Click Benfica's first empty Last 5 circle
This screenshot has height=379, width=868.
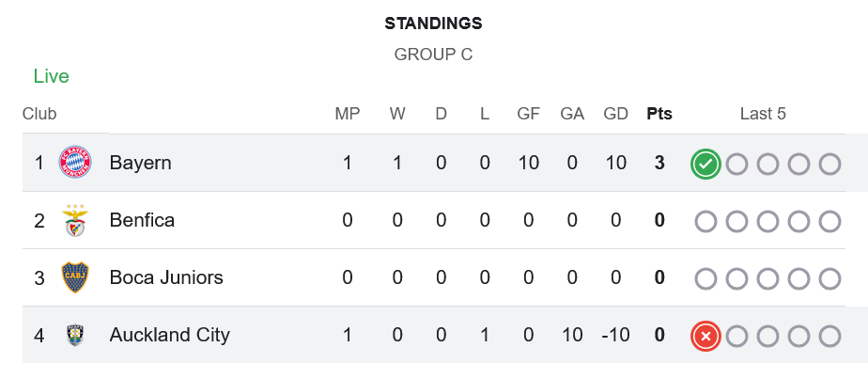pyautogui.click(x=705, y=221)
